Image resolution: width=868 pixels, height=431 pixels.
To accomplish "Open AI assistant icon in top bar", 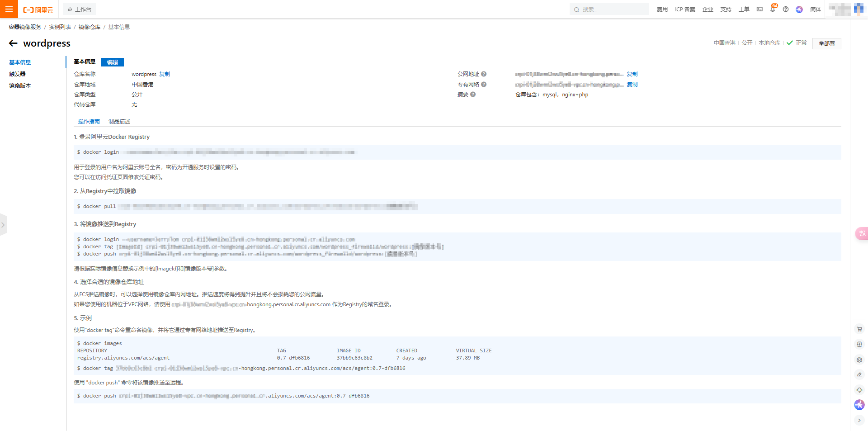I will tap(799, 9).
